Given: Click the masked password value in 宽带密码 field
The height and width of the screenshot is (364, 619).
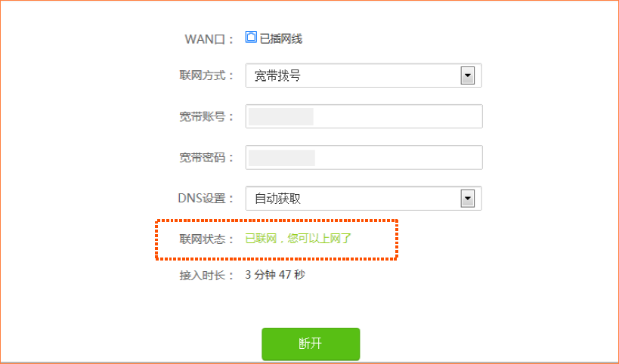Looking at the screenshot, I should (x=282, y=158).
